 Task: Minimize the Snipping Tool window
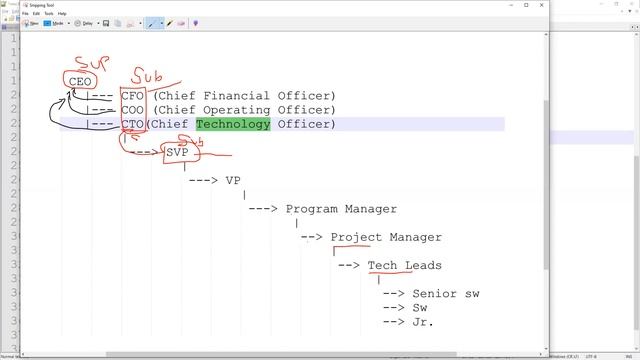tap(511, 5)
